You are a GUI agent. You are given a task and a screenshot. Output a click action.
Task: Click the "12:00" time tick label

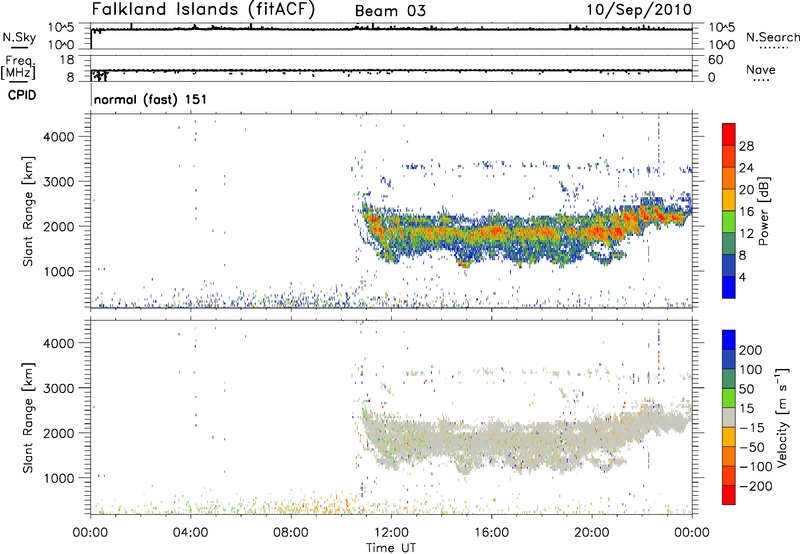click(391, 533)
